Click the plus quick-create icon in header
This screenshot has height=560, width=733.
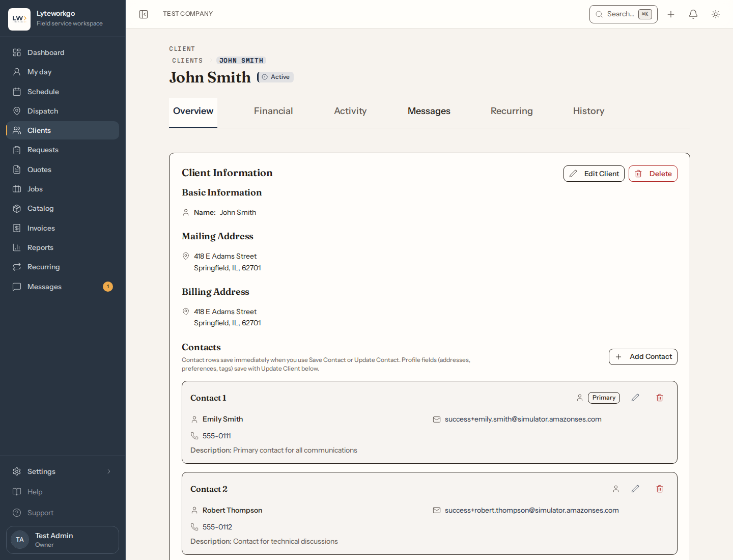tap(671, 14)
